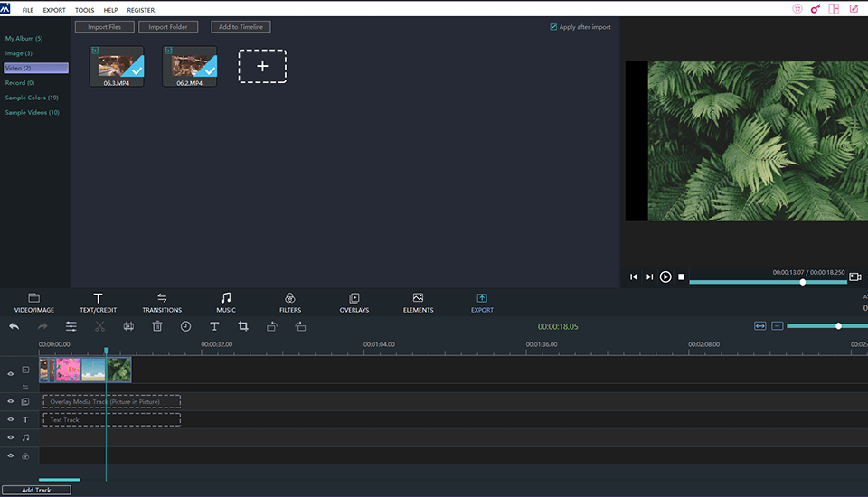Select 06.2.MP4 thumbnail
Image resolution: width=868 pixels, height=497 pixels.
pyautogui.click(x=190, y=66)
